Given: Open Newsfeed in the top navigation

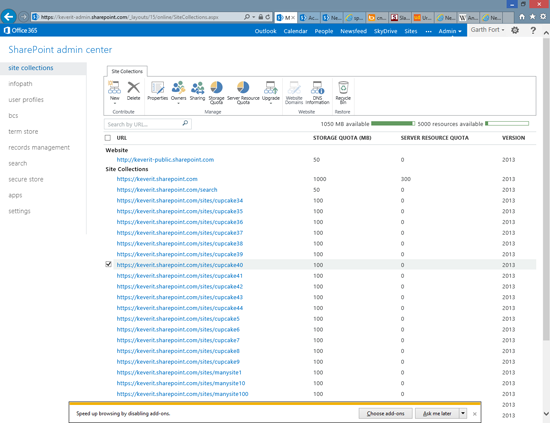Looking at the screenshot, I should point(353,31).
